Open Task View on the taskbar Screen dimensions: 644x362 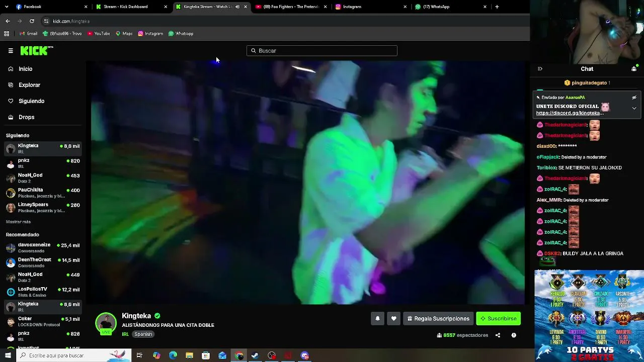(139, 355)
